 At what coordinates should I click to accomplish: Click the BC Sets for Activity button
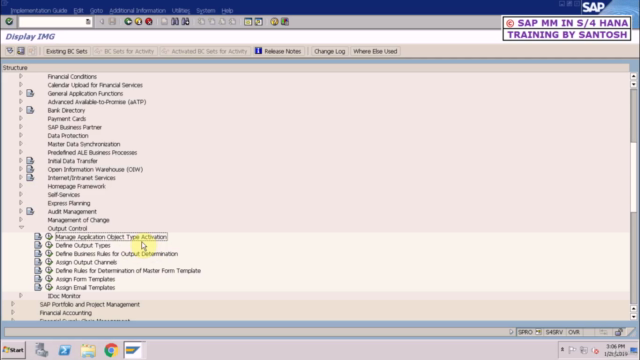124,51
